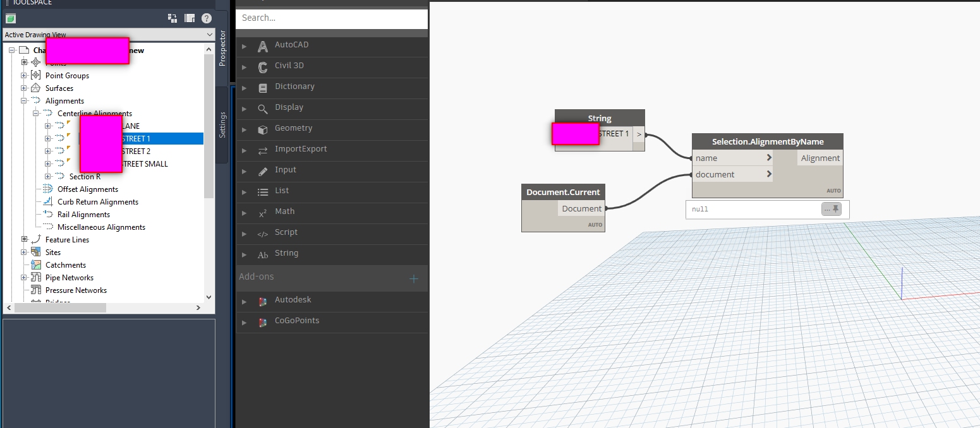This screenshot has height=428, width=980.
Task: Click the name input port on AlignmentByName
Action: pyautogui.click(x=733, y=158)
